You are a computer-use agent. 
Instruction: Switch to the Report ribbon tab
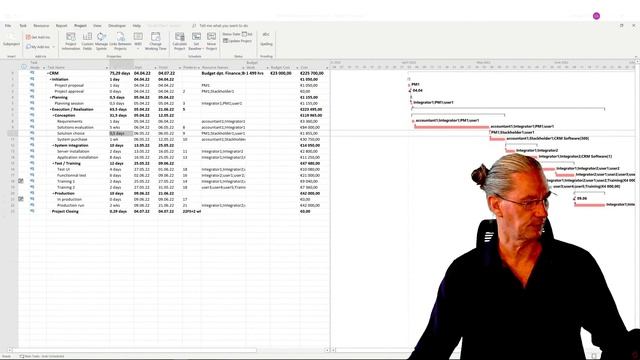tap(61, 25)
